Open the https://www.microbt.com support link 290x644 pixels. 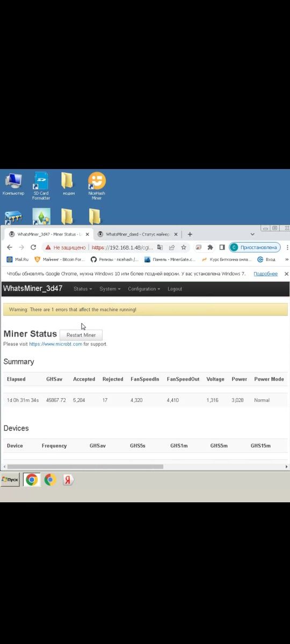[x=55, y=344]
